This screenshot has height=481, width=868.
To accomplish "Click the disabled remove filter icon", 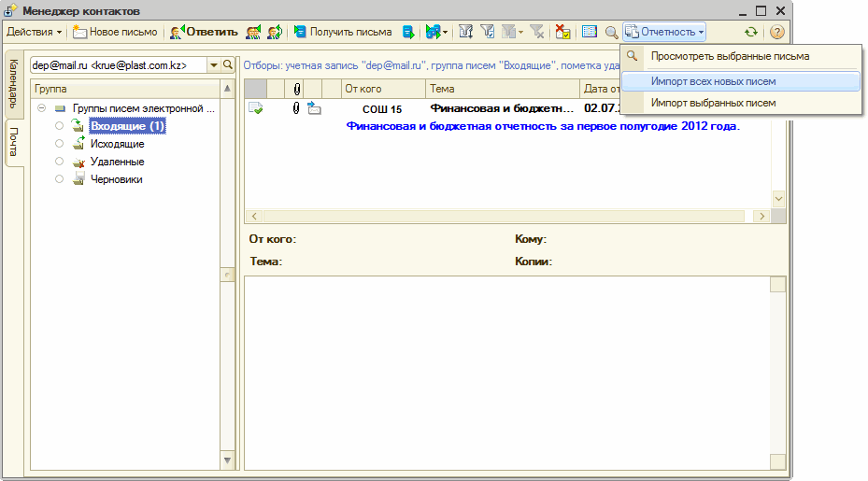I will 537,32.
